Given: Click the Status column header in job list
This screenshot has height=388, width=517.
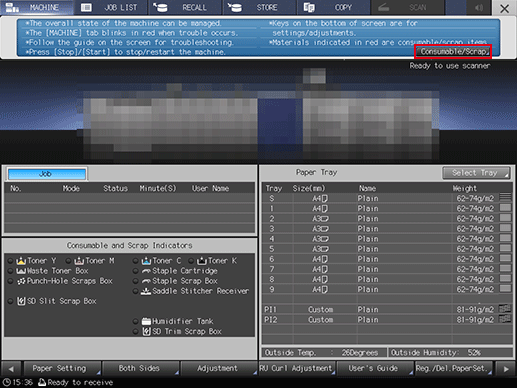Looking at the screenshot, I should click(115, 189).
